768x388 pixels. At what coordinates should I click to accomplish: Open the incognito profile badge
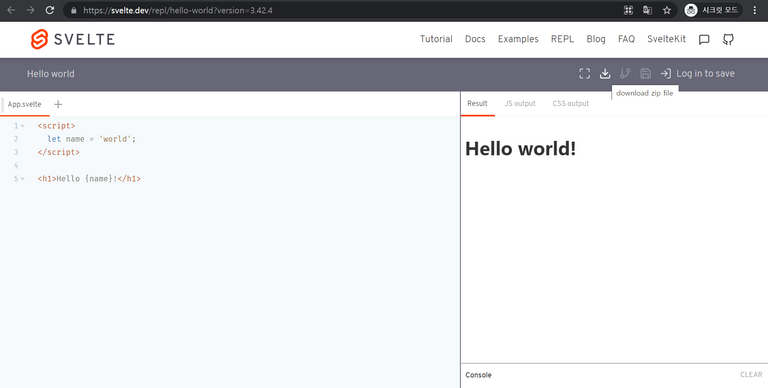[x=713, y=10]
